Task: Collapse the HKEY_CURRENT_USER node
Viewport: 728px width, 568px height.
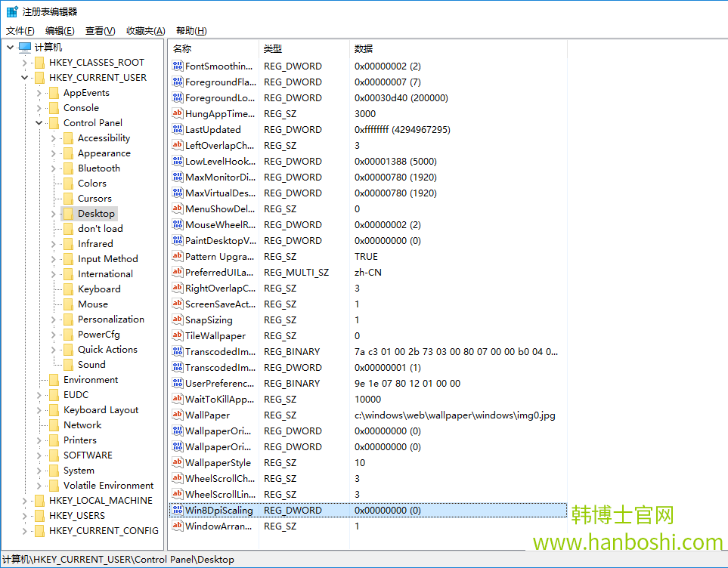Action: click(x=24, y=77)
